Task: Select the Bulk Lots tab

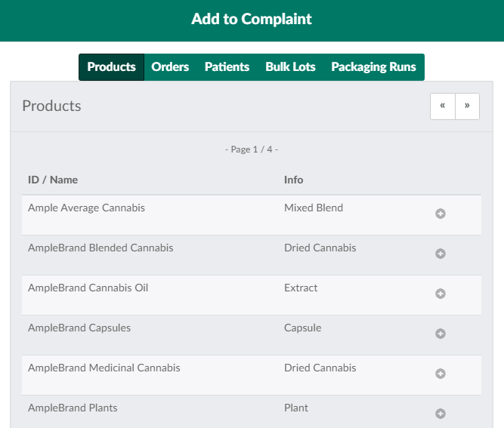Action: pos(290,67)
